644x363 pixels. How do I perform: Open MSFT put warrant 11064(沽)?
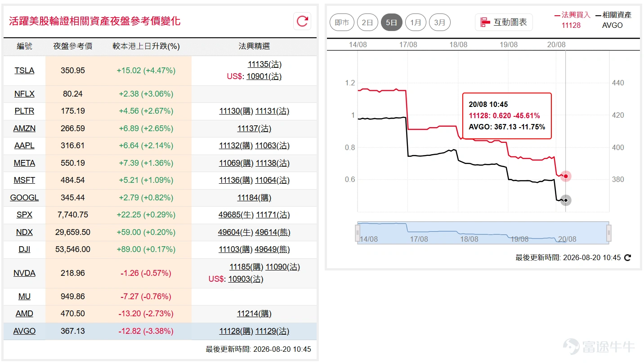[272, 180]
